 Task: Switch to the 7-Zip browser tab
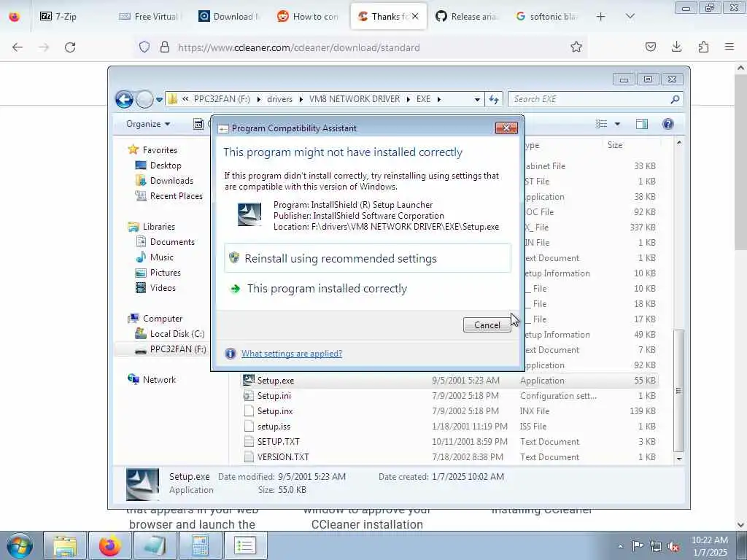[71, 17]
